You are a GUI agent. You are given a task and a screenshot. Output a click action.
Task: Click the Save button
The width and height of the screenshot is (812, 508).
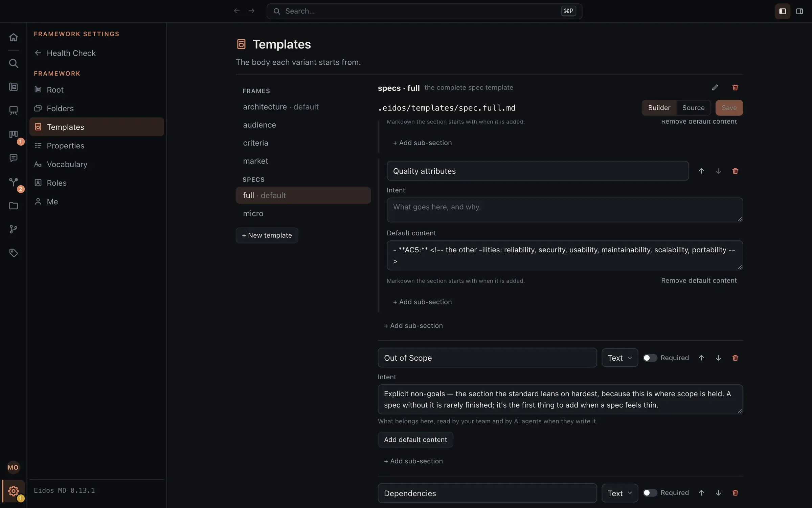click(x=729, y=108)
